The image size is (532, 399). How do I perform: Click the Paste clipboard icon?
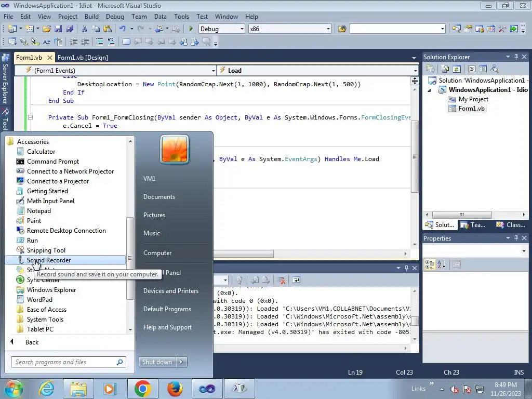(x=108, y=29)
